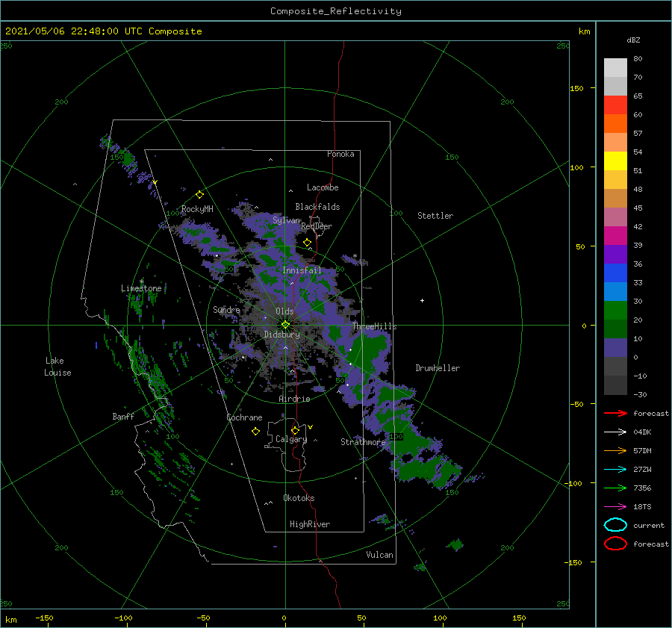Click the Innisfail label

tap(302, 270)
